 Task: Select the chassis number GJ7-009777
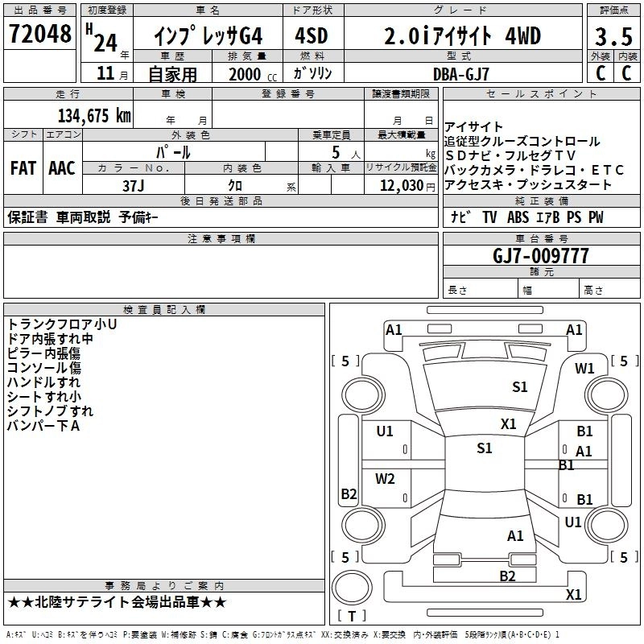pyautogui.click(x=540, y=257)
